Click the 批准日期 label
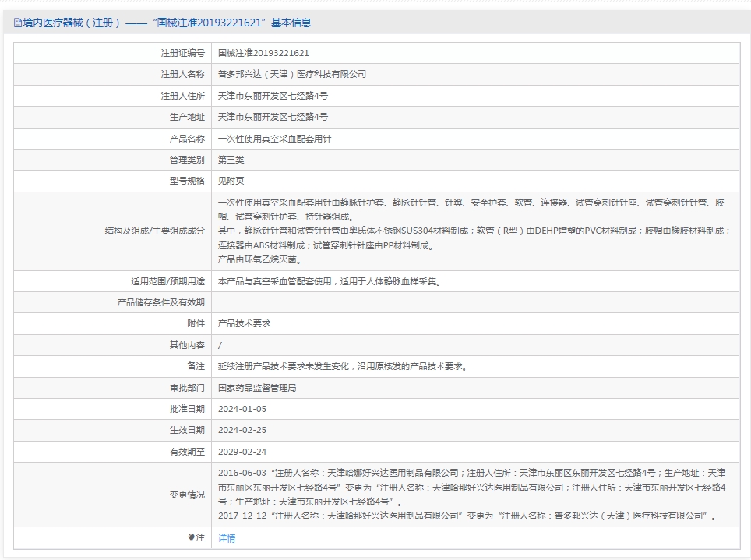 point(187,409)
